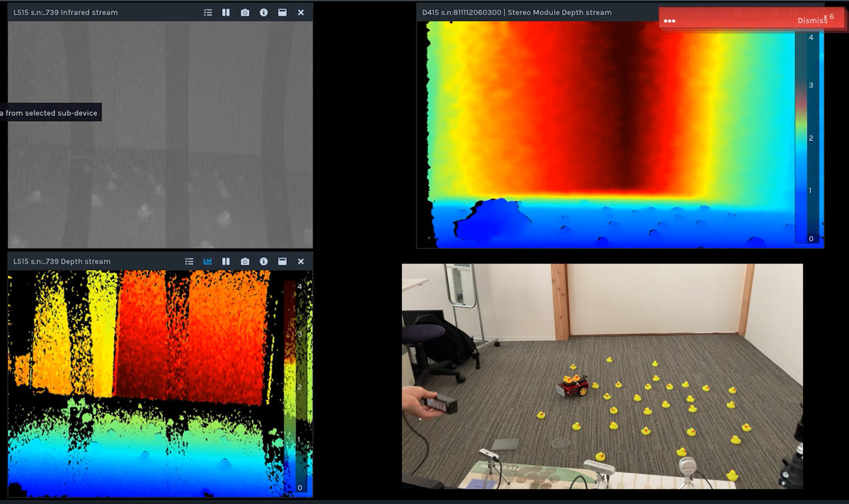Maximize the Infrared stream panel
The height and width of the screenshot is (504, 849).
282,13
